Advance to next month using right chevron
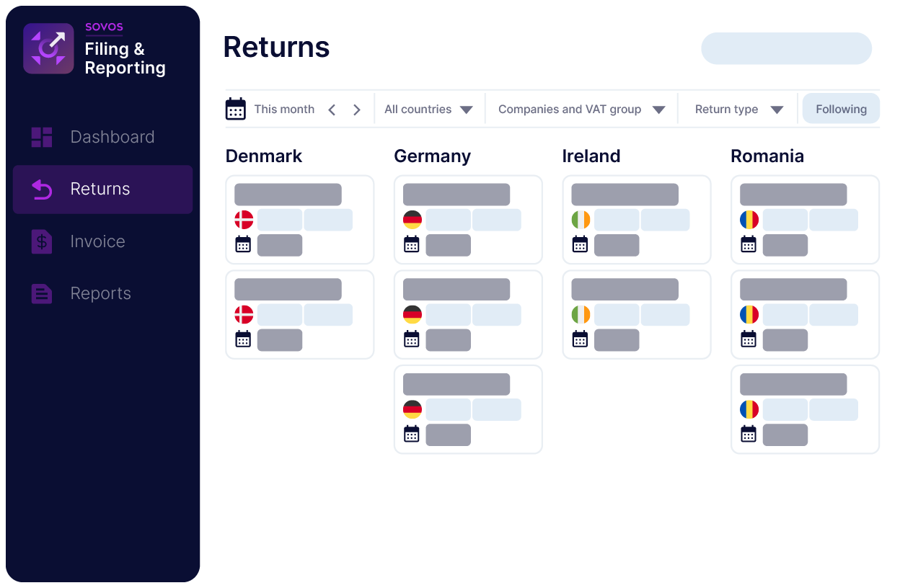This screenshot has height=588, width=900. (357, 110)
